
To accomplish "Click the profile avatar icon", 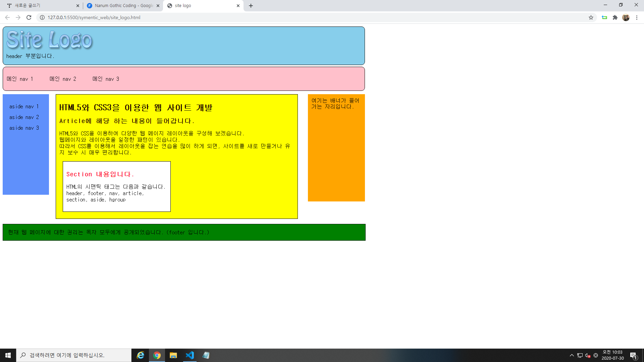I will (x=626, y=17).
